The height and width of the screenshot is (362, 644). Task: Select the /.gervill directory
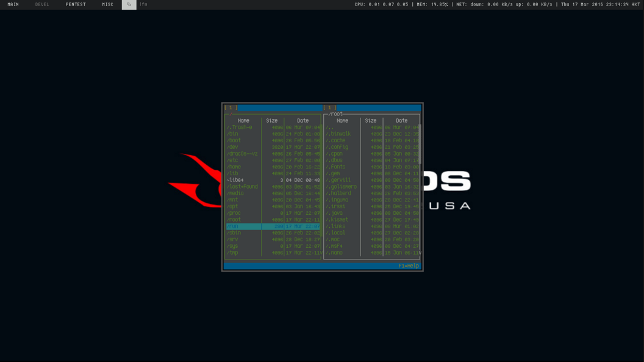pos(372,180)
